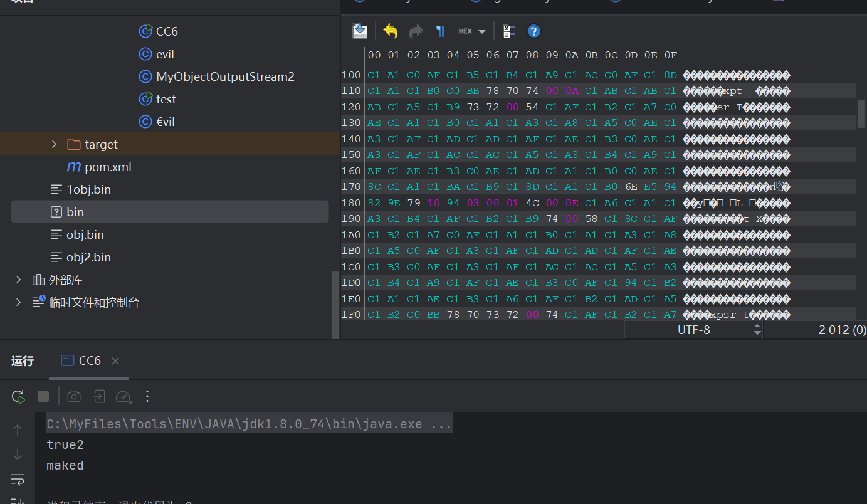Click the test runnable class icon

pyautogui.click(x=145, y=99)
